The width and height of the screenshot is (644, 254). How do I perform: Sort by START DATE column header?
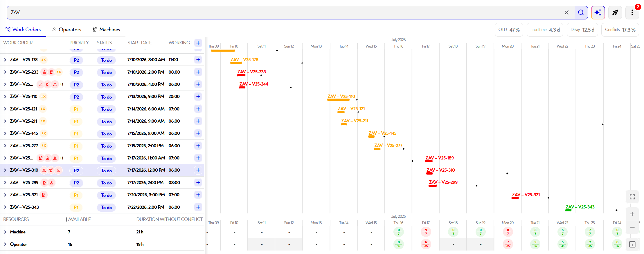(140, 43)
